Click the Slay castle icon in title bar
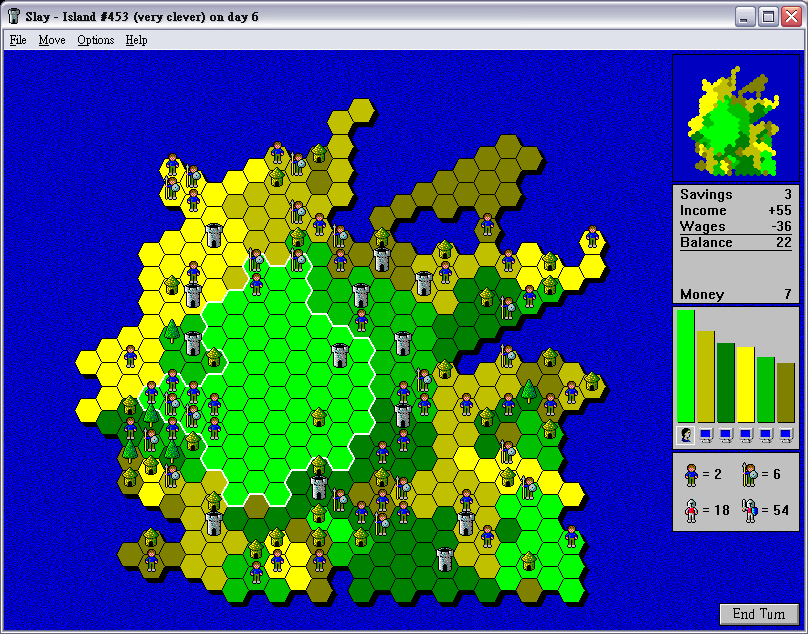 pos(14,16)
